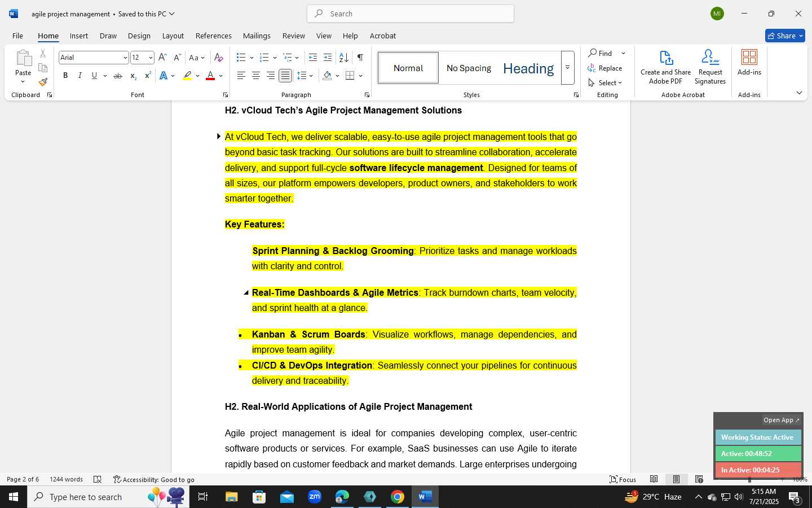
Task: Toggle Focus mode in status bar
Action: [623, 479]
